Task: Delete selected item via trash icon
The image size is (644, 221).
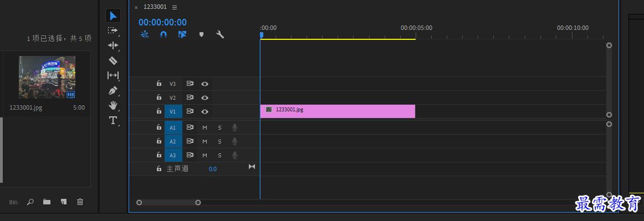Action: [x=80, y=202]
